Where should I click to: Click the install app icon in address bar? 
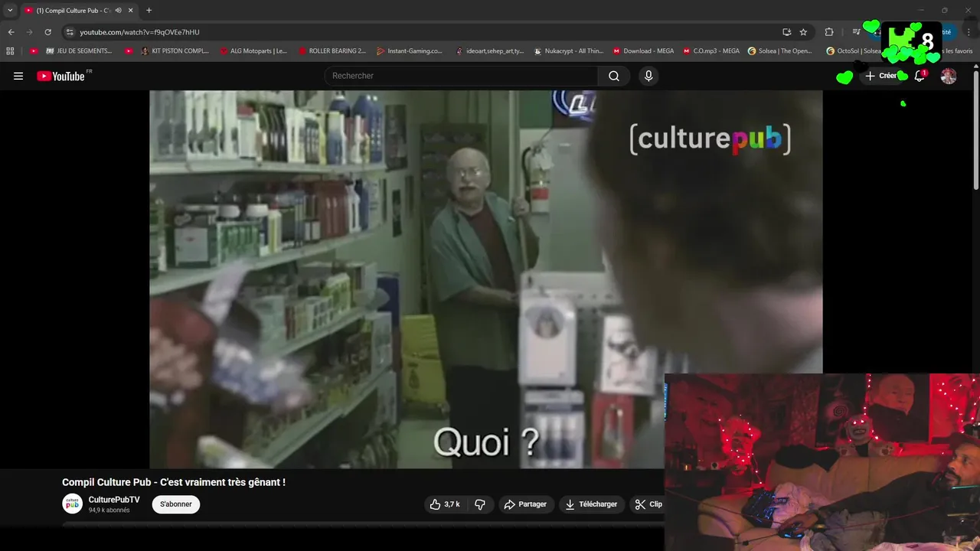786,32
